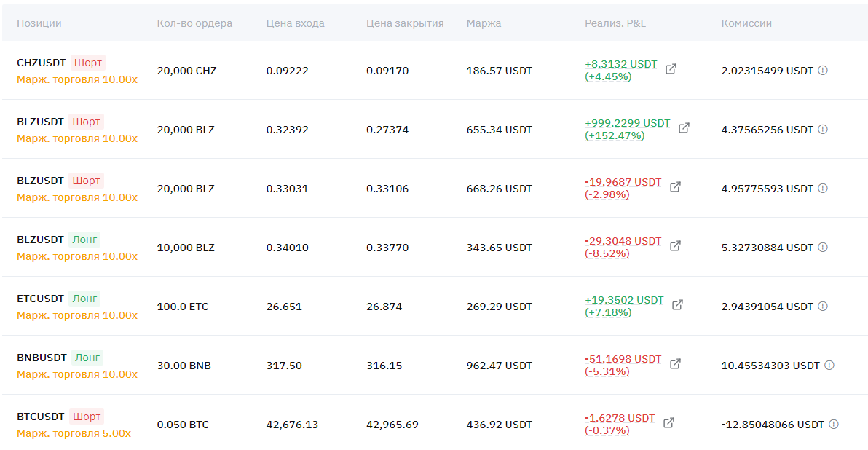Click the Комиссии column header

pyautogui.click(x=746, y=23)
